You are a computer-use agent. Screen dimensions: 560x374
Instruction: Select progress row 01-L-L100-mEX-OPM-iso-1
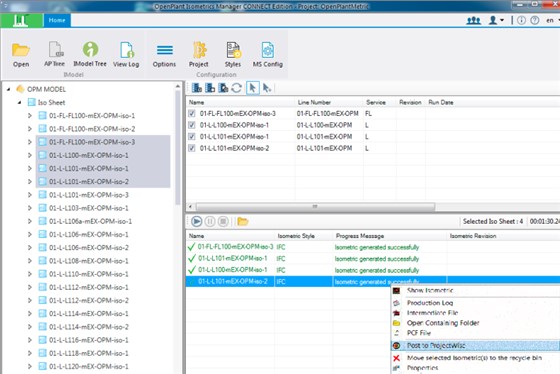[x=373, y=270]
